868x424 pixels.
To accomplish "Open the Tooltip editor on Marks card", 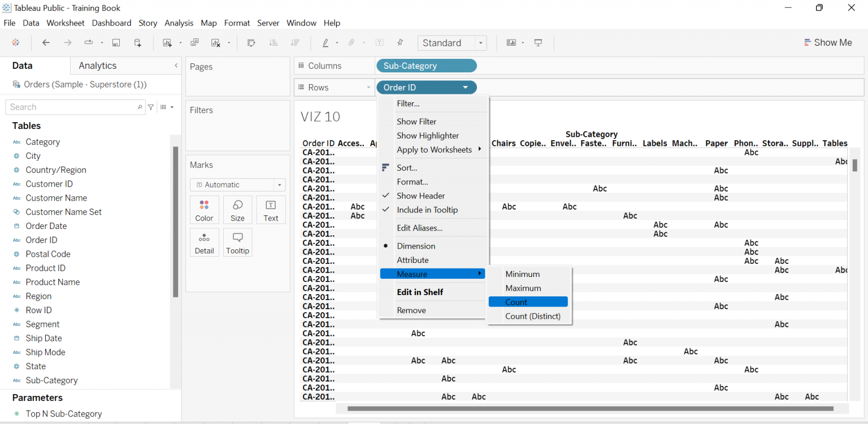I will (237, 242).
